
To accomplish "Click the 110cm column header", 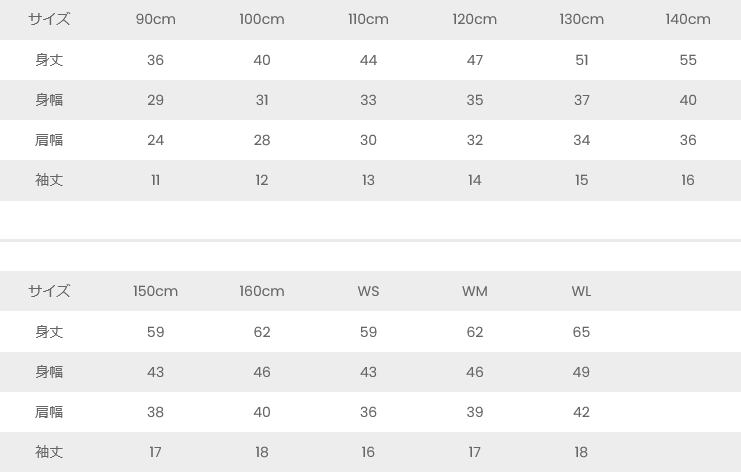I will click(x=368, y=19).
